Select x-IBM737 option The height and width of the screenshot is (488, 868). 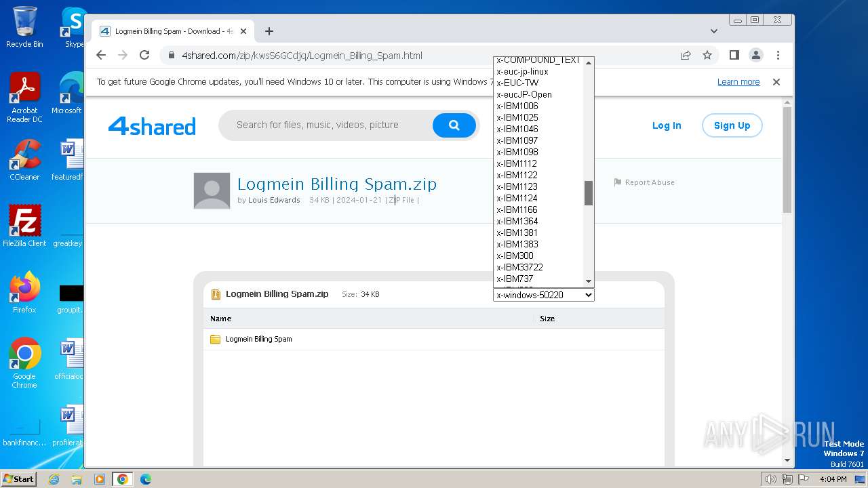coord(538,279)
